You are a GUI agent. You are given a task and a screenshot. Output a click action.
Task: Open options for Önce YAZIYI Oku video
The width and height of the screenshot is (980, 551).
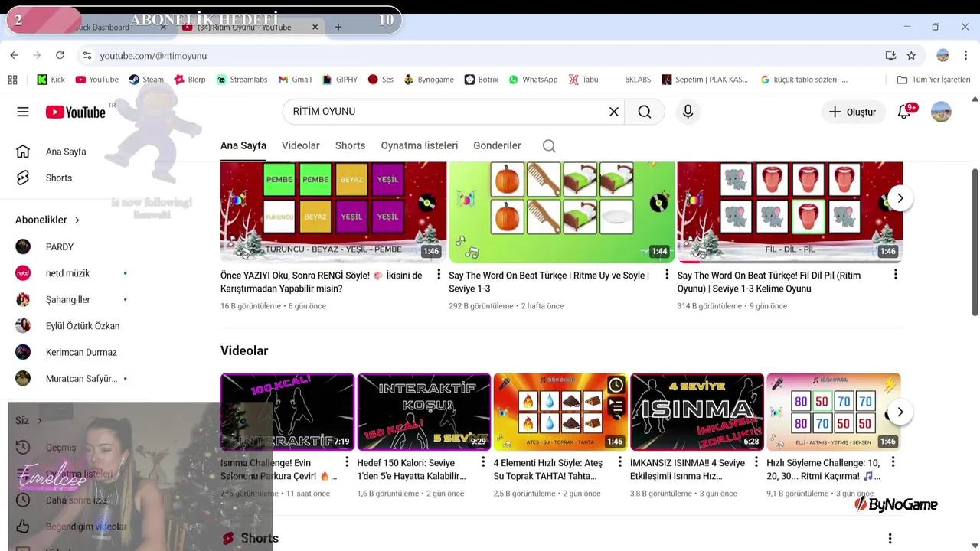[x=439, y=275]
